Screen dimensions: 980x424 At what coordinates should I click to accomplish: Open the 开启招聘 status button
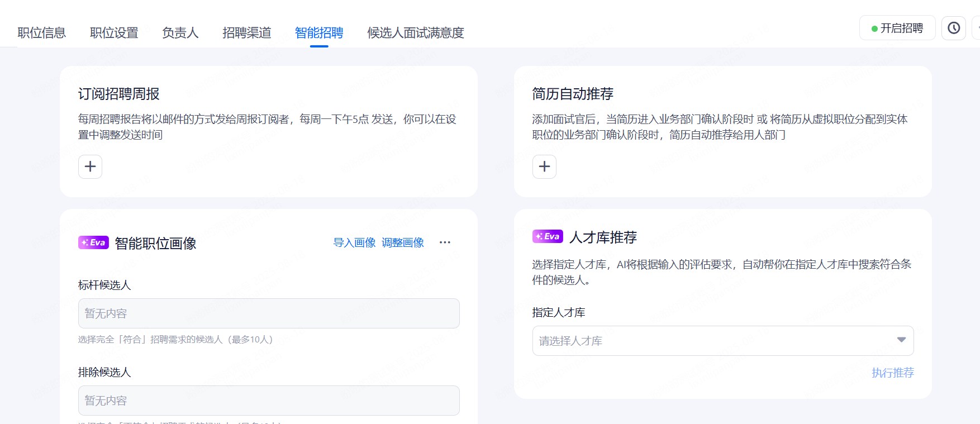pos(897,28)
